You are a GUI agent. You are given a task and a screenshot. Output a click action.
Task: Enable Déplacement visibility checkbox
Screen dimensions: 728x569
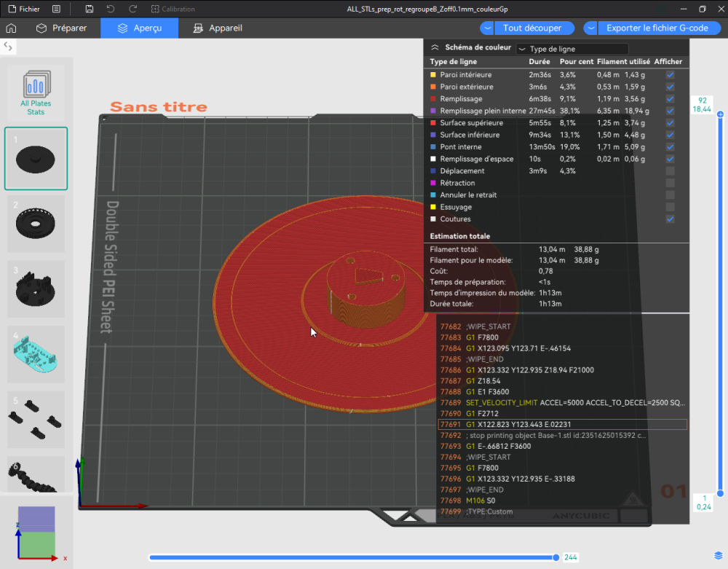tap(670, 171)
